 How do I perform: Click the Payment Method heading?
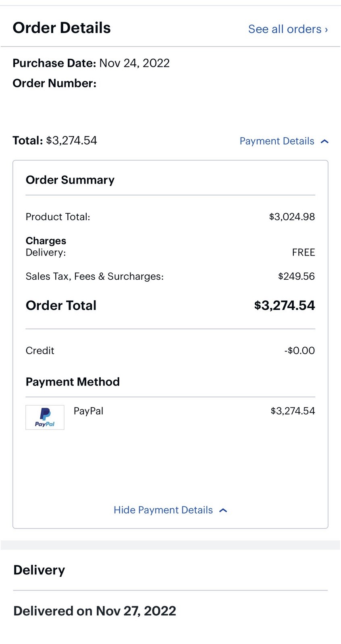coord(73,382)
